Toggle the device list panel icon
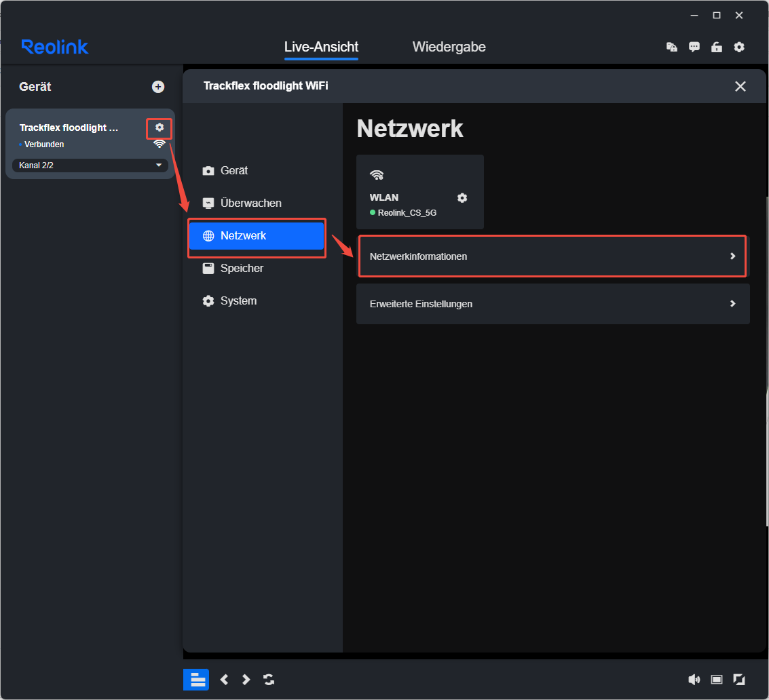 point(196,680)
